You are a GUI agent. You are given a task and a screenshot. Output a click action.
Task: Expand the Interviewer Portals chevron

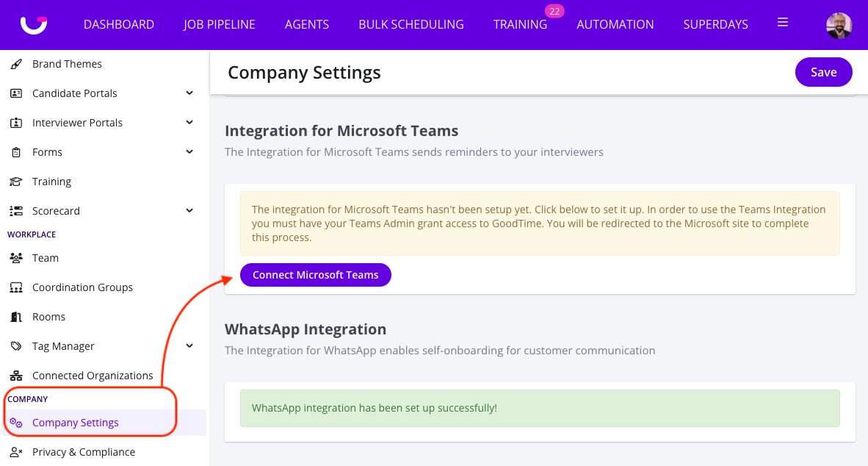point(189,123)
